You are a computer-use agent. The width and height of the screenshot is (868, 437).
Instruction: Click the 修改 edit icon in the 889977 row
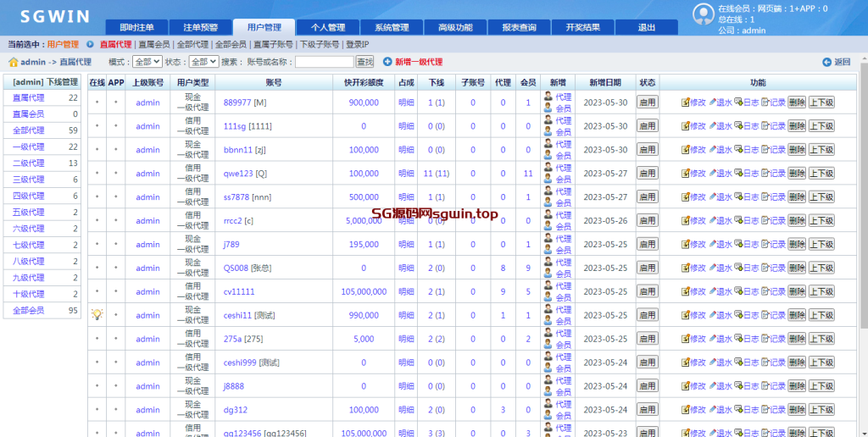tap(685, 102)
